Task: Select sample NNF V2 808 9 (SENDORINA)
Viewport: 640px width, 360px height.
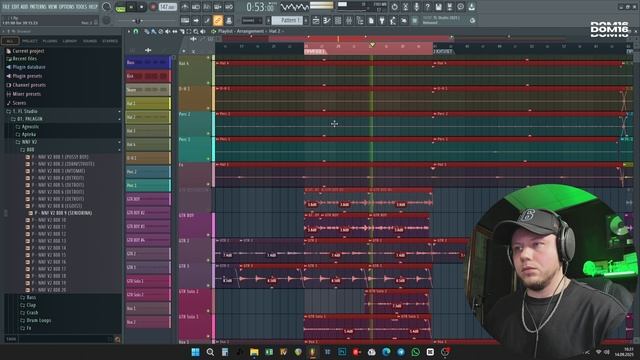Action: (x=63, y=213)
